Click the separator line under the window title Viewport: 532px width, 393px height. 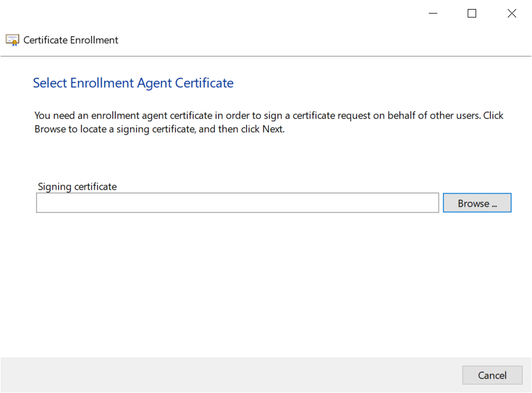[265, 56]
